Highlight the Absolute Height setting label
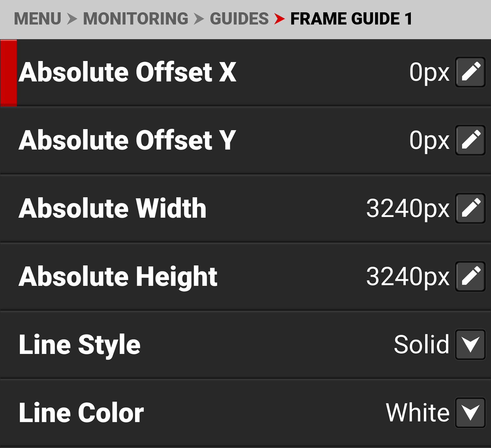The width and height of the screenshot is (491, 448). point(118,276)
